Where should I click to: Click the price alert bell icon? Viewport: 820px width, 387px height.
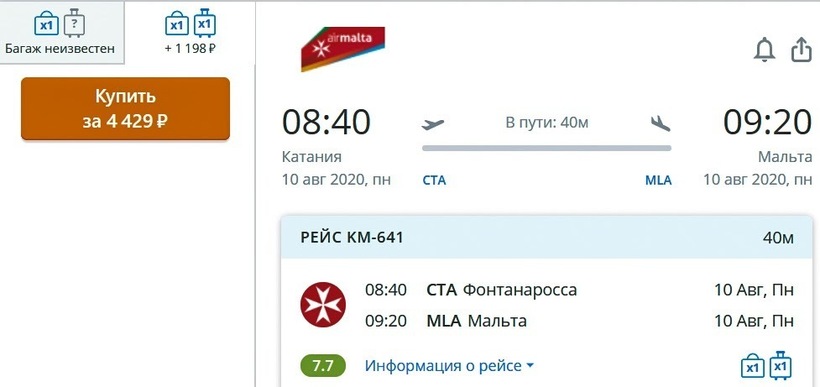point(764,51)
